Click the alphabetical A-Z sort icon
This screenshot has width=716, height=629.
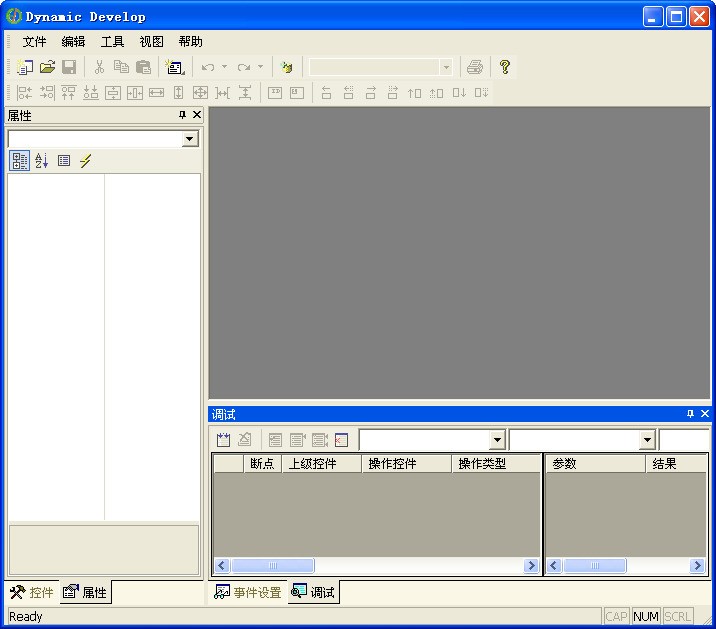point(42,161)
